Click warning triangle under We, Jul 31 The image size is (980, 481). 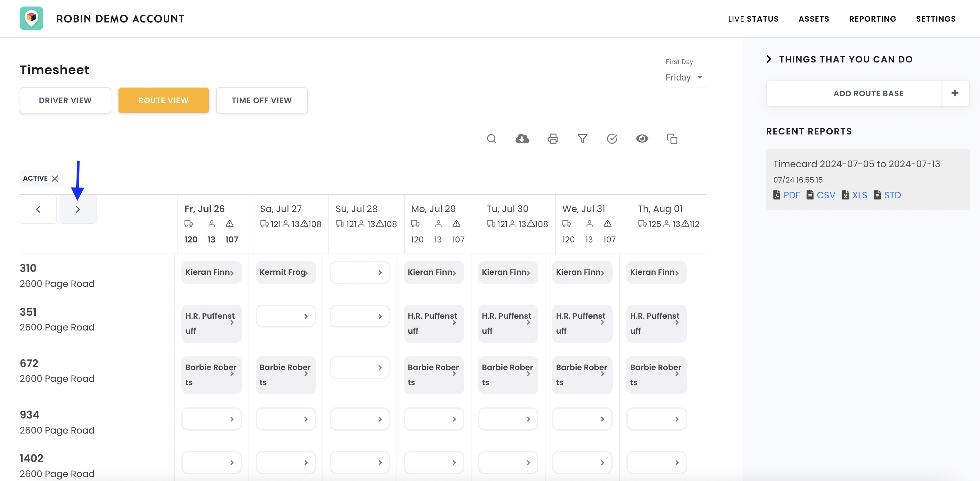pos(608,223)
